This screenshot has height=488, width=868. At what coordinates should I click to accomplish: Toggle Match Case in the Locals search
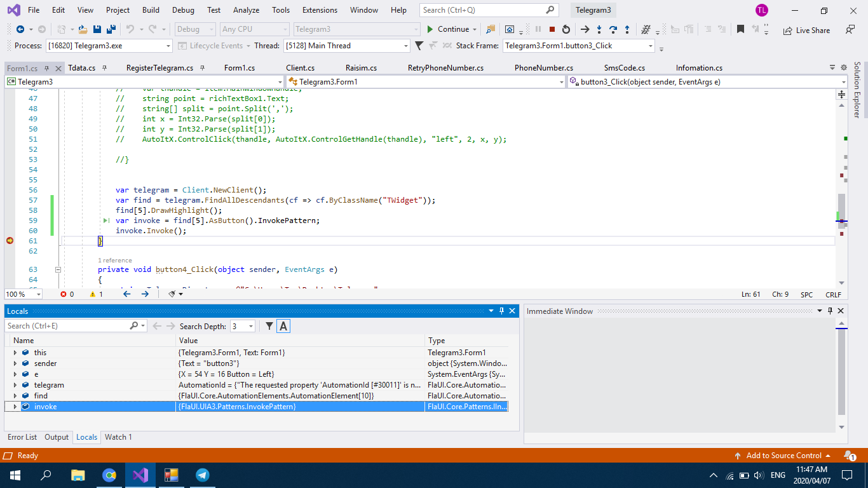point(283,325)
